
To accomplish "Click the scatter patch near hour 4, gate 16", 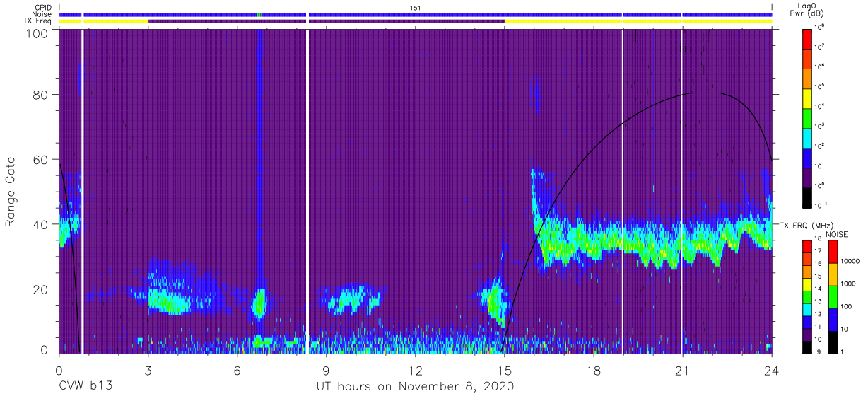I will pyautogui.click(x=170, y=301).
